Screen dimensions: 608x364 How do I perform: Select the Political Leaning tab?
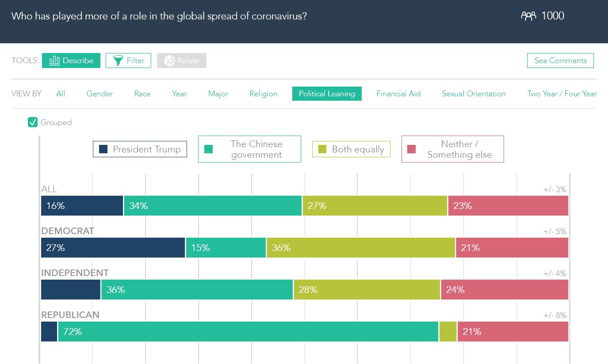[327, 94]
